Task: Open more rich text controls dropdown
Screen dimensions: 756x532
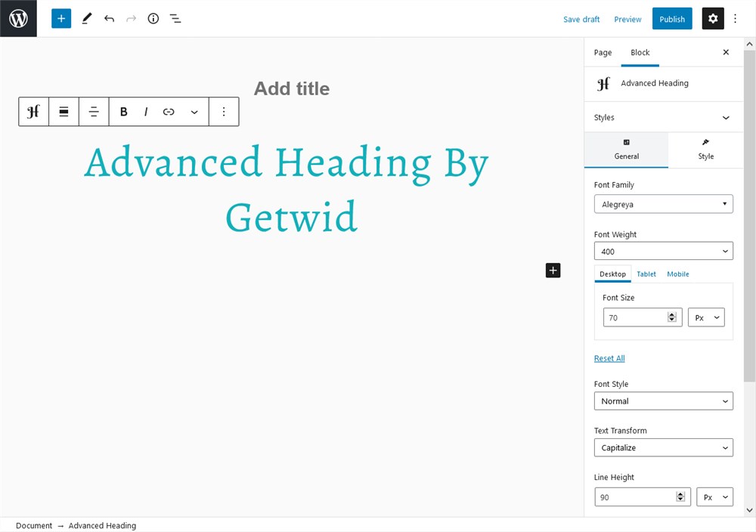Action: click(194, 112)
